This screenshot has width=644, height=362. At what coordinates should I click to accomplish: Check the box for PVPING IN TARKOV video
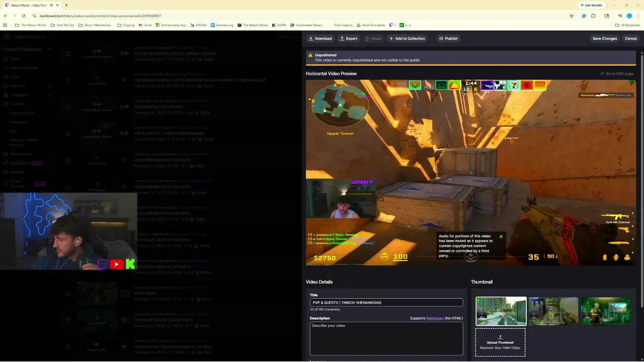(x=67, y=320)
